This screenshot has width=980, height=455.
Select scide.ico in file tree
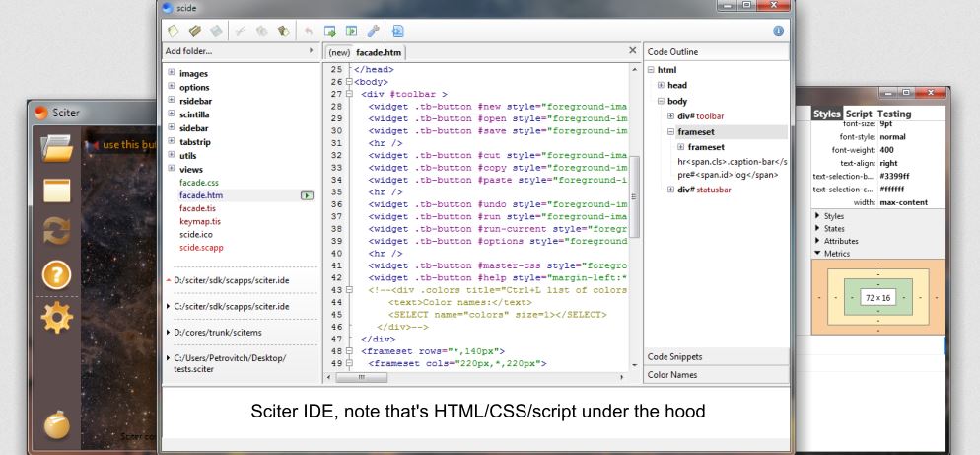point(195,234)
